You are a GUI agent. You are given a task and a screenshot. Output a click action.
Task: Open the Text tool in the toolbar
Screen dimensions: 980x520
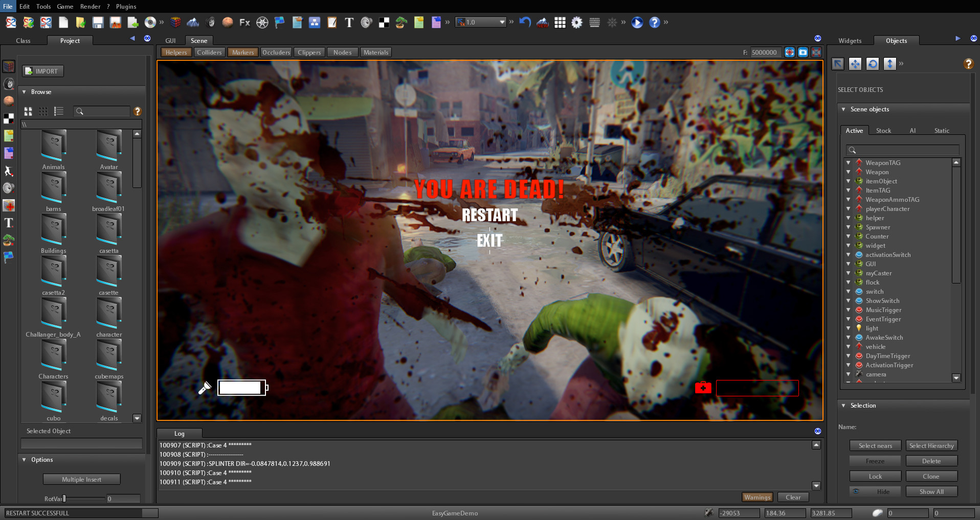(x=349, y=22)
